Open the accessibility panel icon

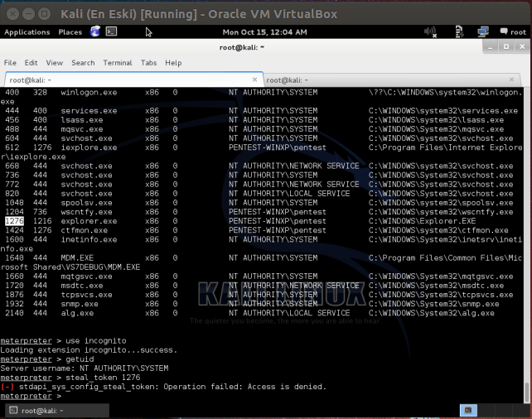click(459, 31)
